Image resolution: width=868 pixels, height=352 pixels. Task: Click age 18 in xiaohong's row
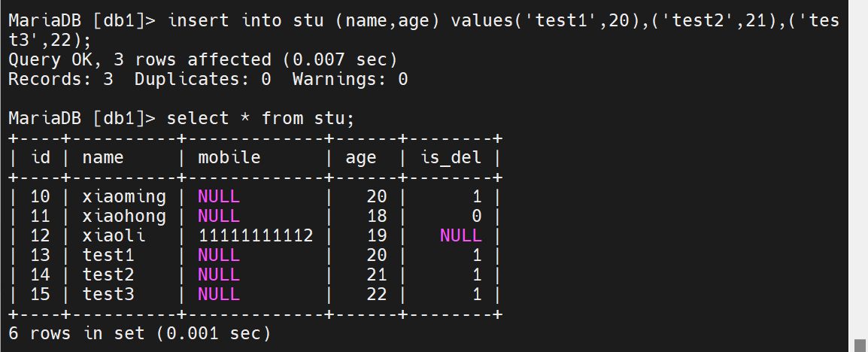pyautogui.click(x=376, y=216)
